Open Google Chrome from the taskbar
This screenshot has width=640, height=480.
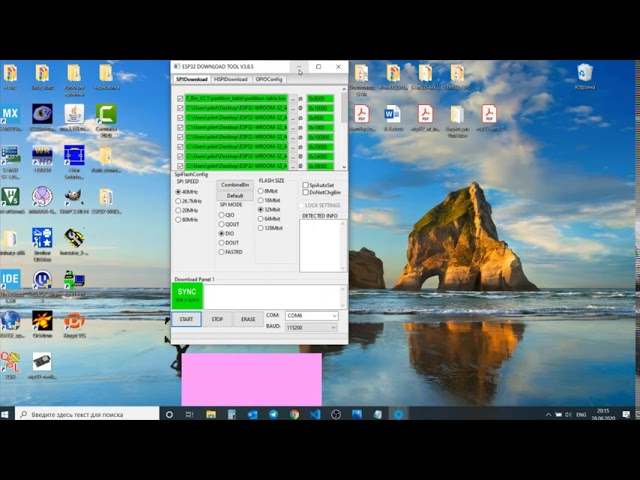294,415
